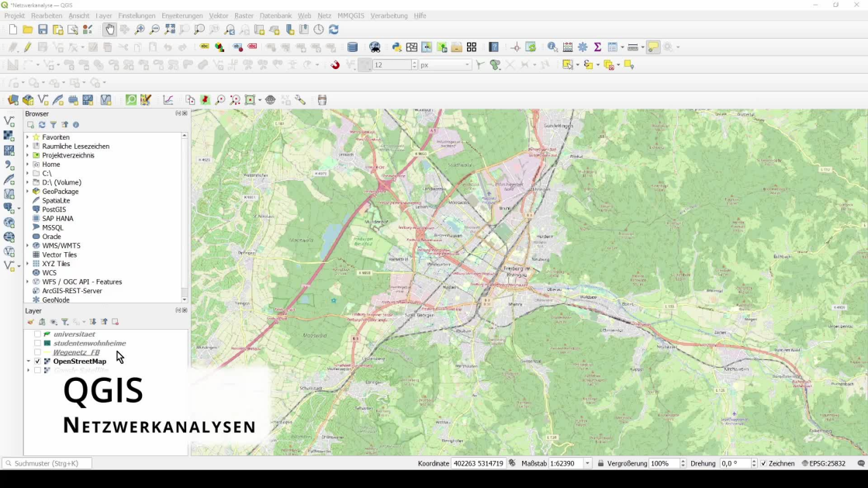Select the SpatiaLite entry in Browser
Screen dimensions: 868x488
[x=56, y=200]
